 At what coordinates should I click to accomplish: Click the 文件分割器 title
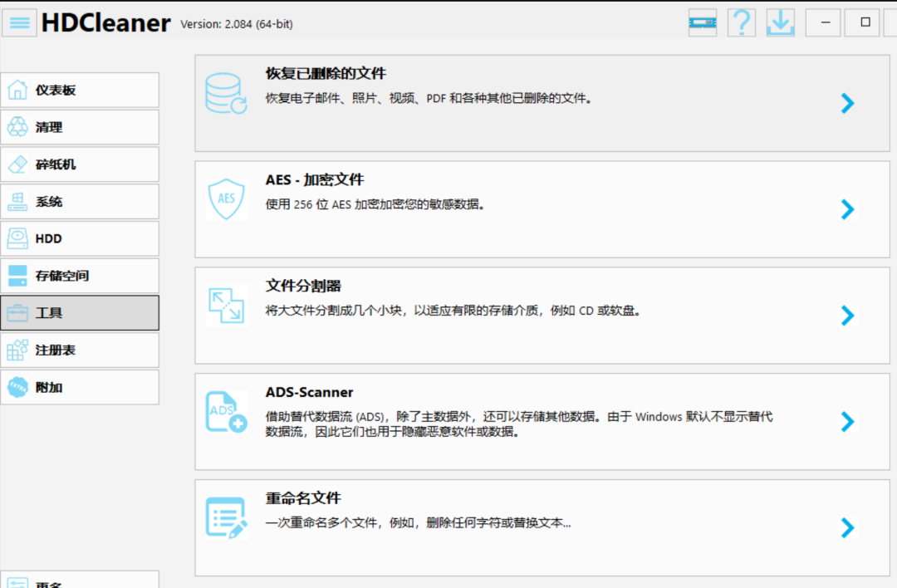pyautogui.click(x=303, y=286)
